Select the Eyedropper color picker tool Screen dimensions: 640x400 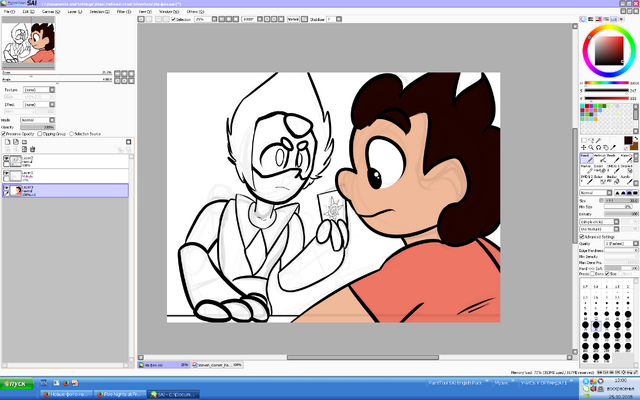613,147
